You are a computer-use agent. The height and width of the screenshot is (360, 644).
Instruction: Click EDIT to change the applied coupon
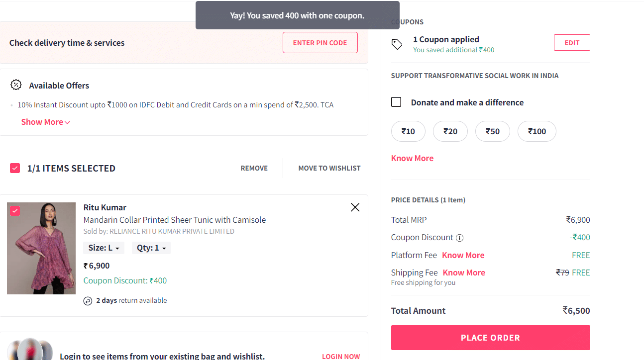coord(571,42)
